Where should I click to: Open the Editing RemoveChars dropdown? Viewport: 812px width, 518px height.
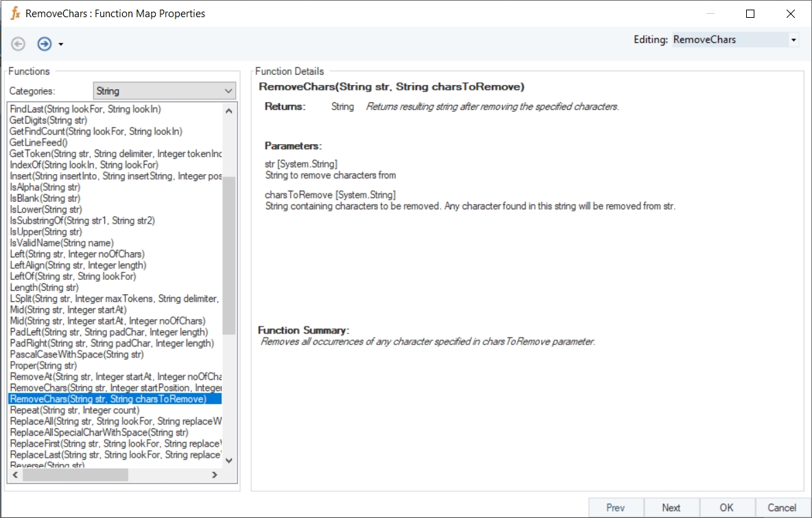[793, 40]
